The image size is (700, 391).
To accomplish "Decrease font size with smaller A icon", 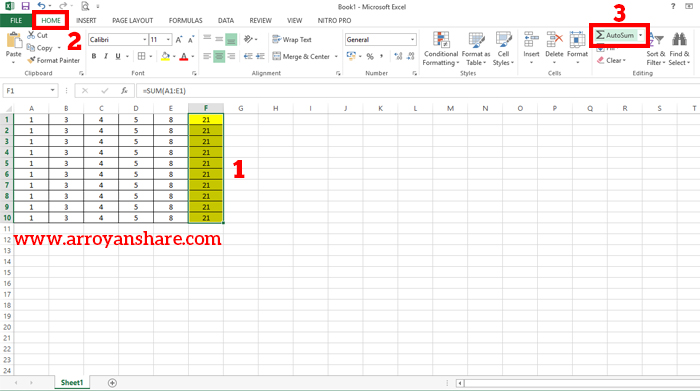I will 191,40.
